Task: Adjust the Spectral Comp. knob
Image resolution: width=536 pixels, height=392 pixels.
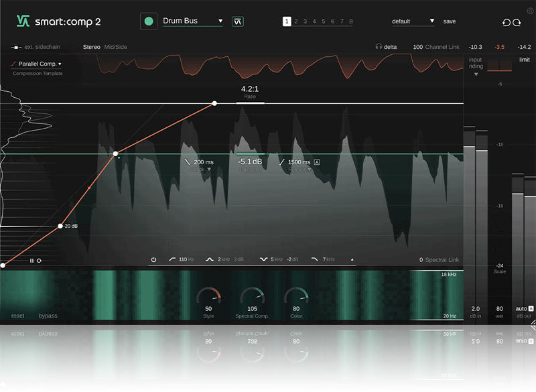Action: pos(253,297)
